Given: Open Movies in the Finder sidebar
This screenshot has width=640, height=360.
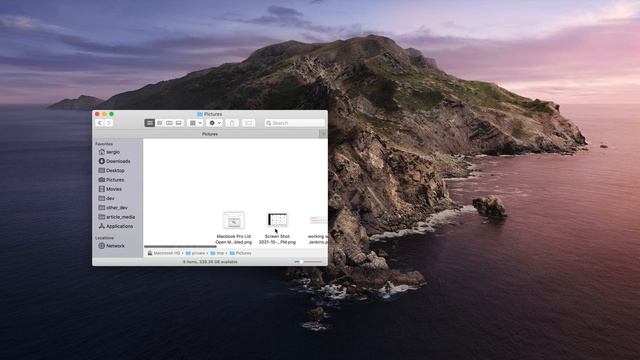Looking at the screenshot, I should pyautogui.click(x=110, y=189).
